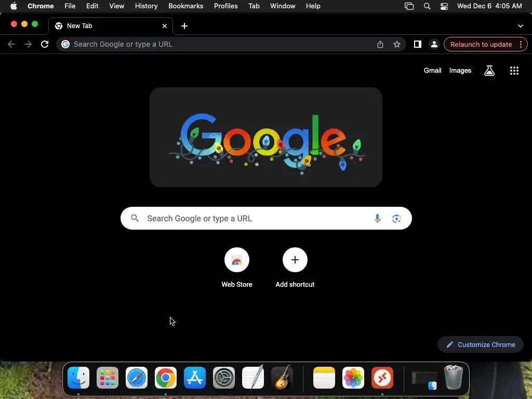
Task: Close the New Tab tab
Action: tap(165, 26)
